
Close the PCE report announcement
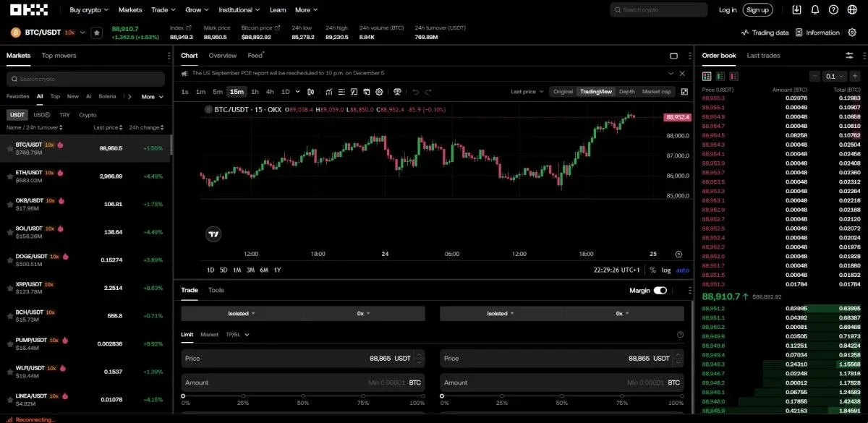tap(682, 73)
